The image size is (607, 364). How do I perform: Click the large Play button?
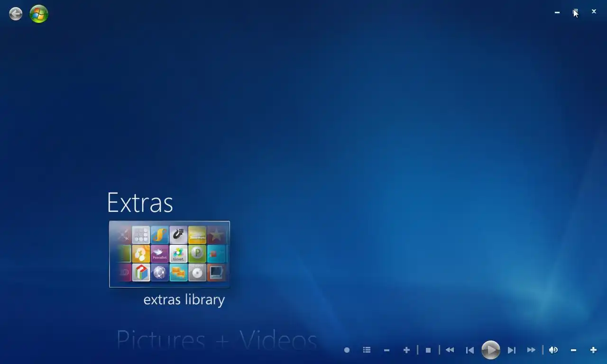pyautogui.click(x=490, y=350)
